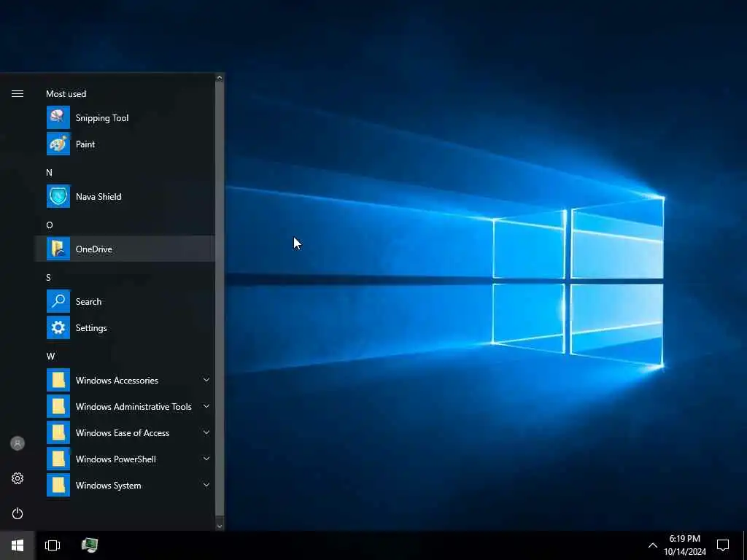Click the letter N section header

tap(49, 172)
